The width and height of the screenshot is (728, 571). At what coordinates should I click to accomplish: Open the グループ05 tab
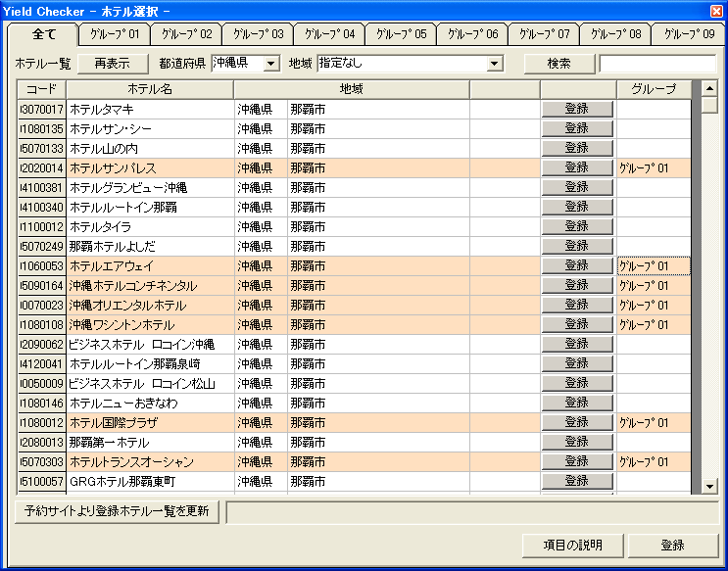(401, 34)
